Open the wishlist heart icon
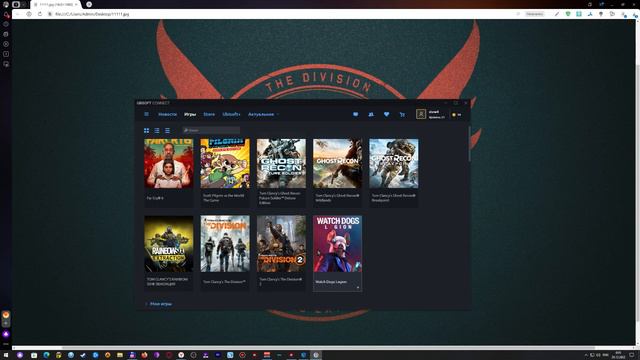Screen dimensions: 640x360 click(x=387, y=114)
